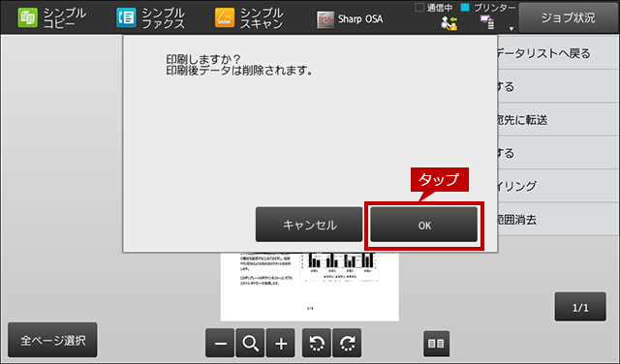Select the filing (イリング) menu item
The height and width of the screenshot is (364, 620).
[x=558, y=186]
